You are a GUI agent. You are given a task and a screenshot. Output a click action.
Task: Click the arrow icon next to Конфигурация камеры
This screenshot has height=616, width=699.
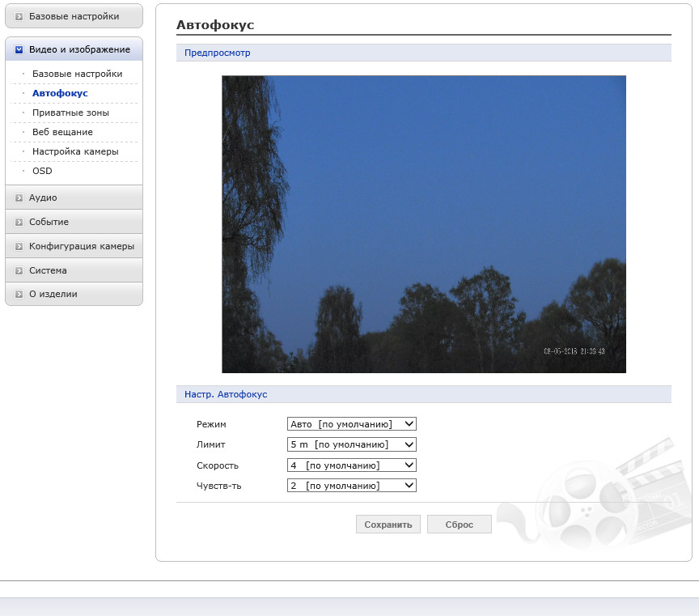pos(19,247)
